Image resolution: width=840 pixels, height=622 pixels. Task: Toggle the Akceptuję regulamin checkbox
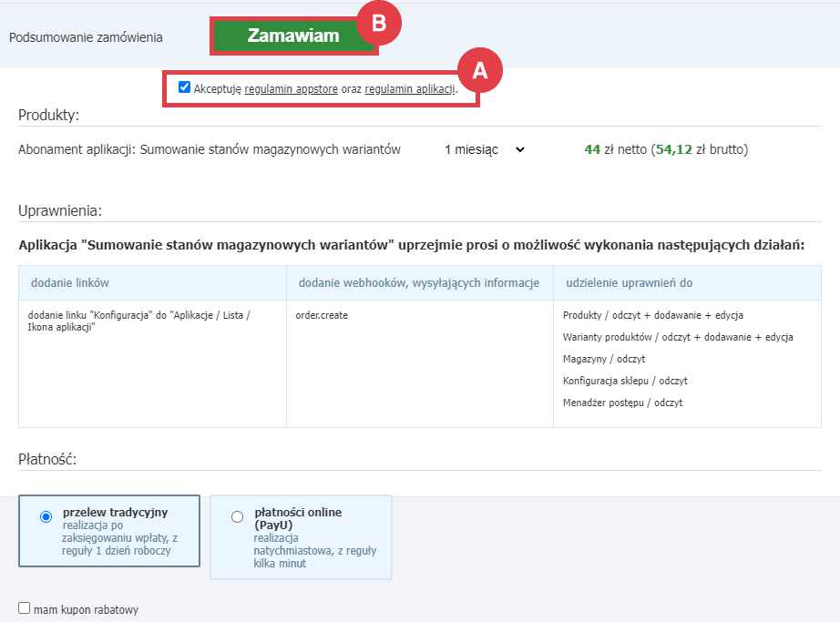tap(185, 87)
